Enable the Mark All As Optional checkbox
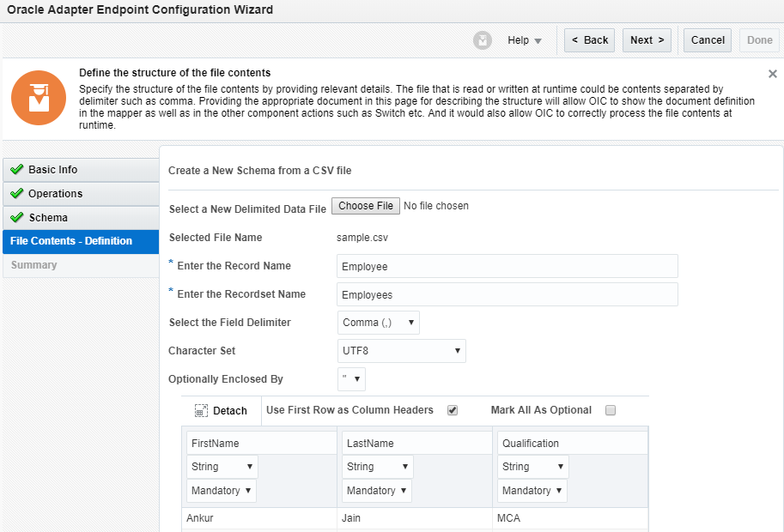784x532 pixels. click(611, 410)
